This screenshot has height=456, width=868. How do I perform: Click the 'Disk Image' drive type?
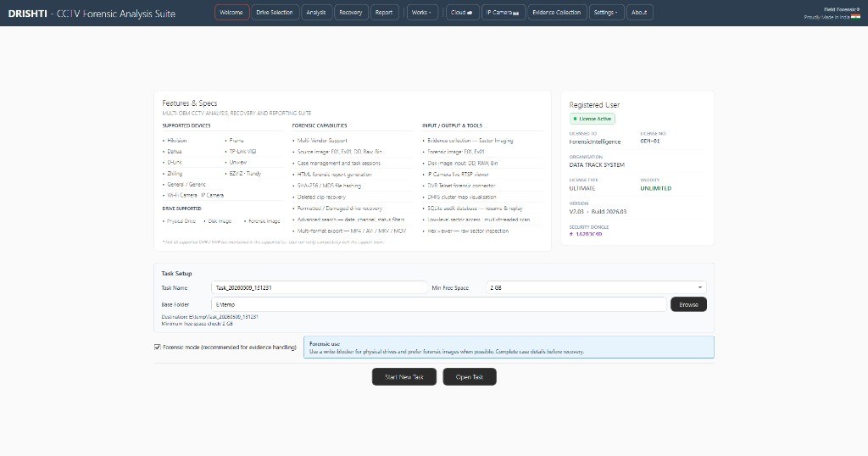220,221
